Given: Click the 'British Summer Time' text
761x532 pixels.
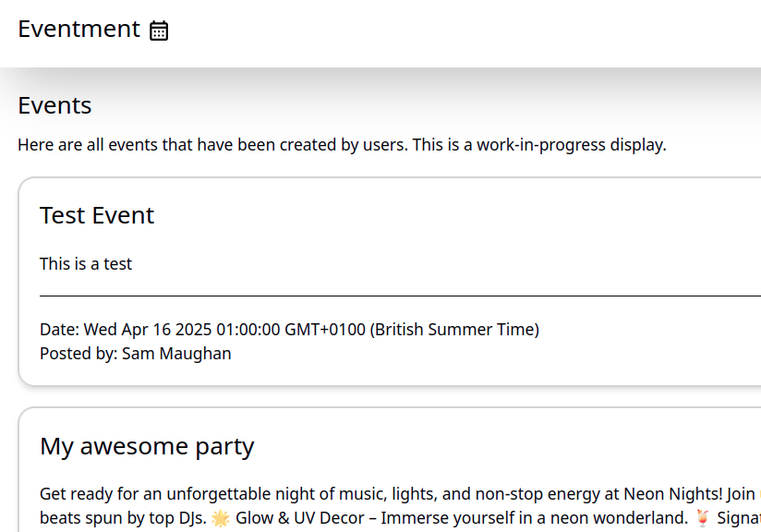Looking at the screenshot, I should [x=454, y=330].
